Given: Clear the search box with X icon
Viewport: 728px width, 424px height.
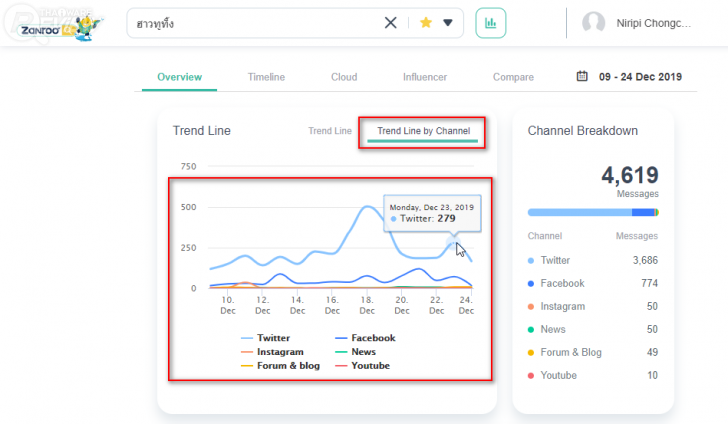Looking at the screenshot, I should click(x=391, y=23).
